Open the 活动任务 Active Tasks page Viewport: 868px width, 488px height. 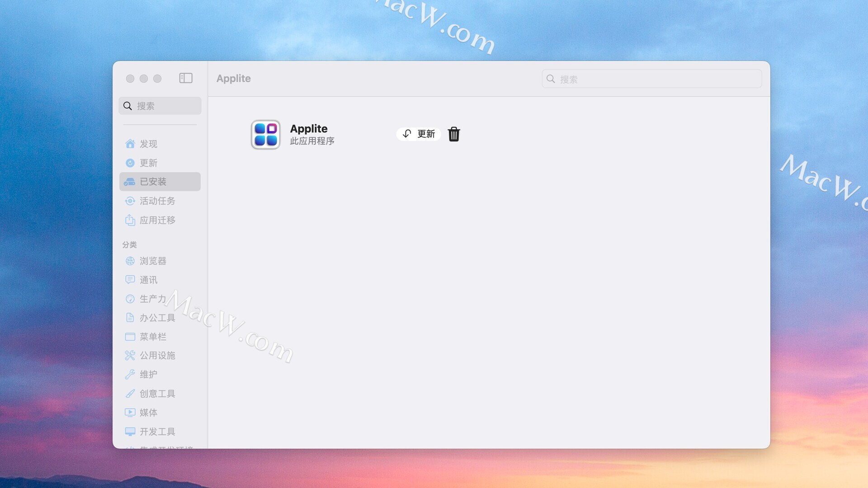coord(157,201)
